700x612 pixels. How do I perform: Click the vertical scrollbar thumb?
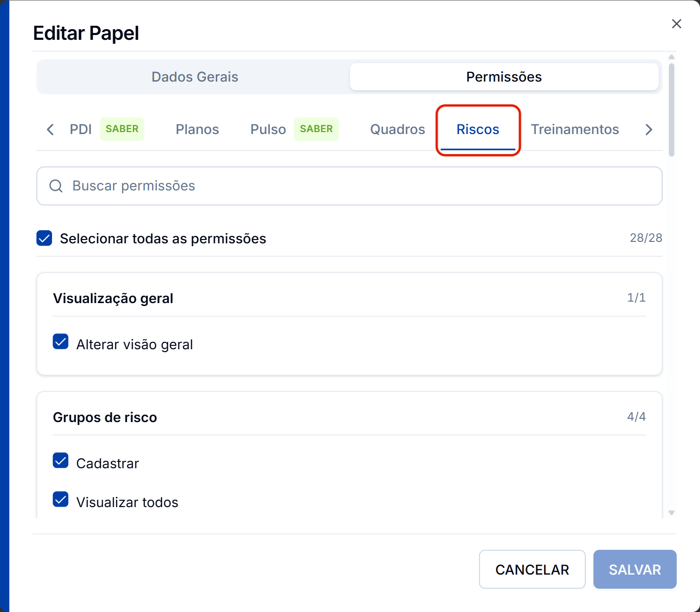(671, 110)
